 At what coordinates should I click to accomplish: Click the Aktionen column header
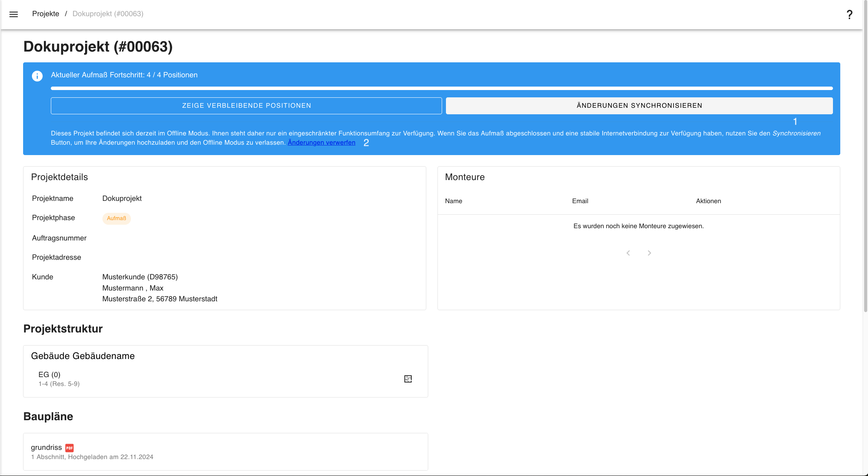708,201
